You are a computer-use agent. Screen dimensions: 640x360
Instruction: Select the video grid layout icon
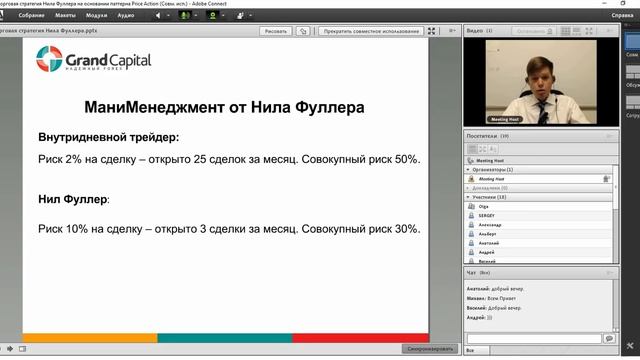pyautogui.click(x=565, y=31)
